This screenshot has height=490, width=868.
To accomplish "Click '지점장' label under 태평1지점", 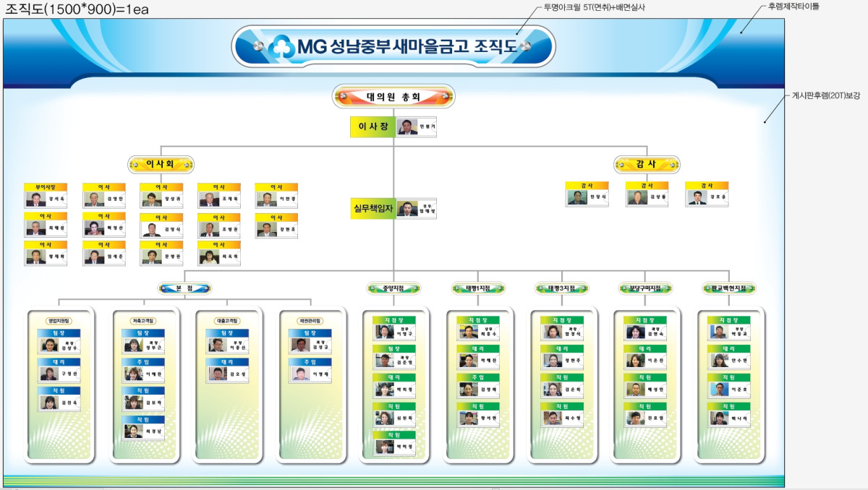I will [x=479, y=320].
